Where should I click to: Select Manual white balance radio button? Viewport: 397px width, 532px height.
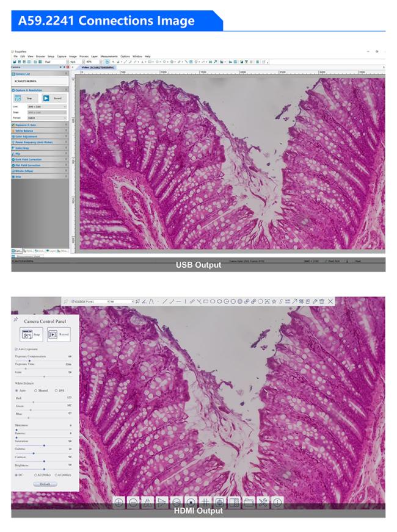click(36, 390)
